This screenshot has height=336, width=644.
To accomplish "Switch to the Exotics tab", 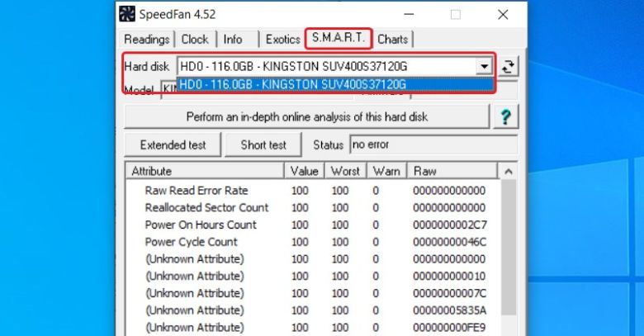I will coord(283,40).
